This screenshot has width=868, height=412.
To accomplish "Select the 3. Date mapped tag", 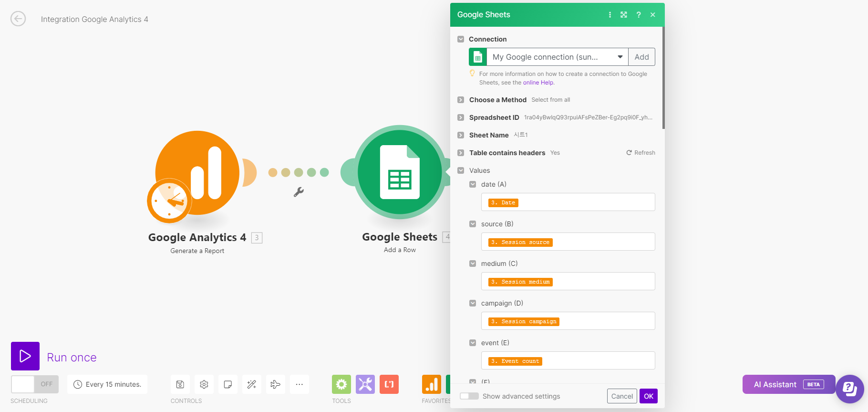I will [x=503, y=203].
